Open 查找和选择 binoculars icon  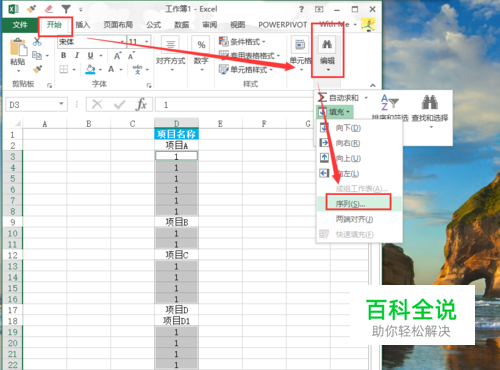click(430, 102)
